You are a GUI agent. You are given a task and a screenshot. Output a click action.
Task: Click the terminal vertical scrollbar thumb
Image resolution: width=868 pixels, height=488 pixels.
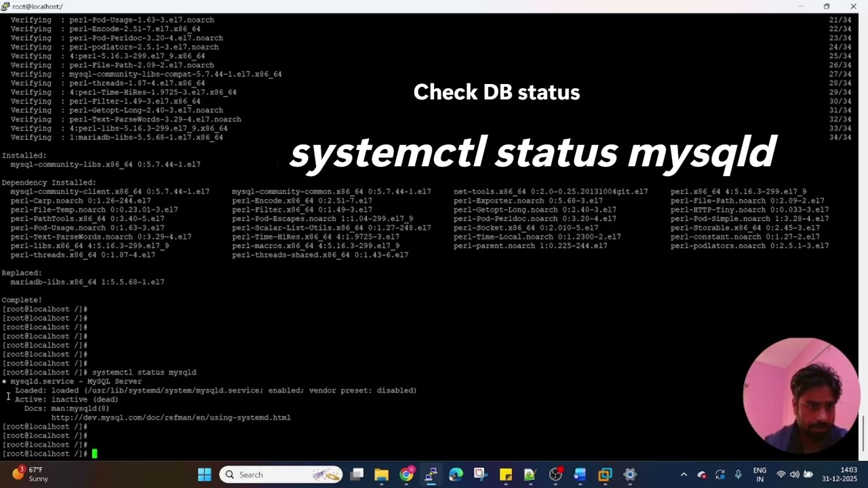(x=864, y=434)
